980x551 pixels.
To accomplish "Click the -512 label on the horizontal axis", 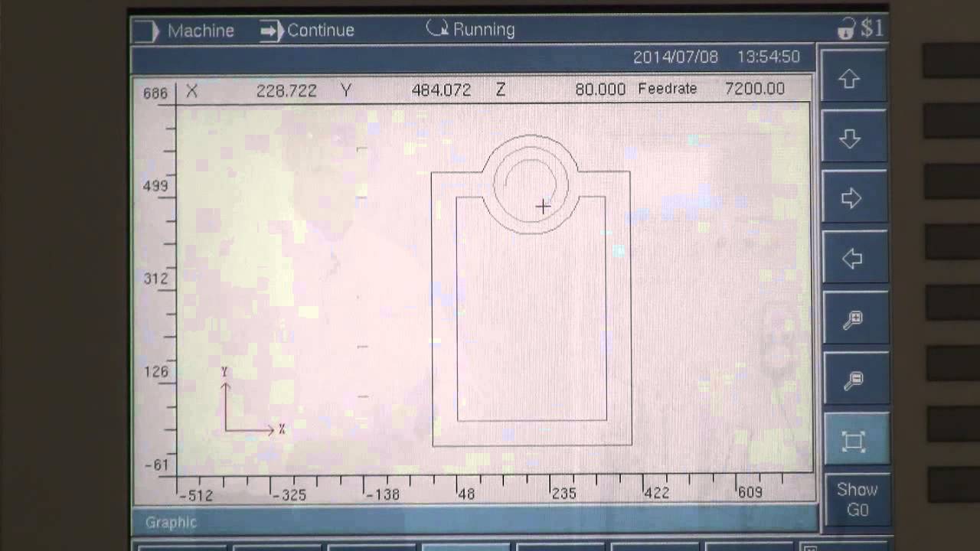I will 196,495.
